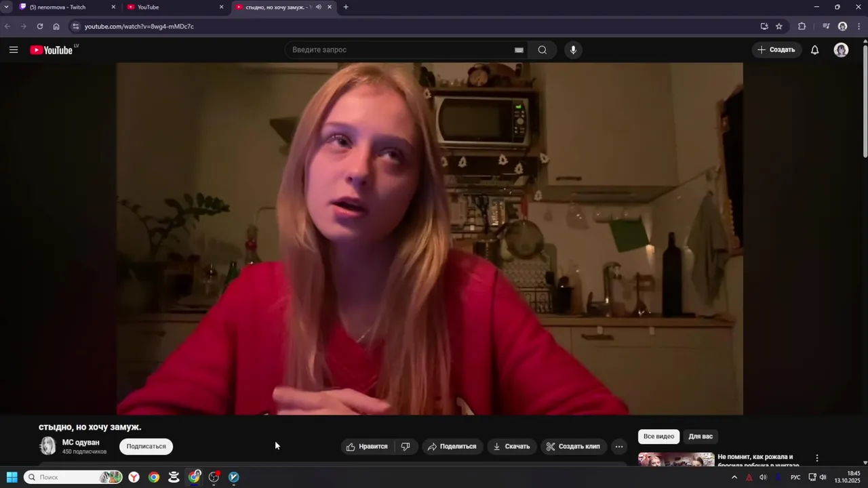Open Chrome three-dot menu
This screenshot has width=868, height=488.
(x=859, y=26)
